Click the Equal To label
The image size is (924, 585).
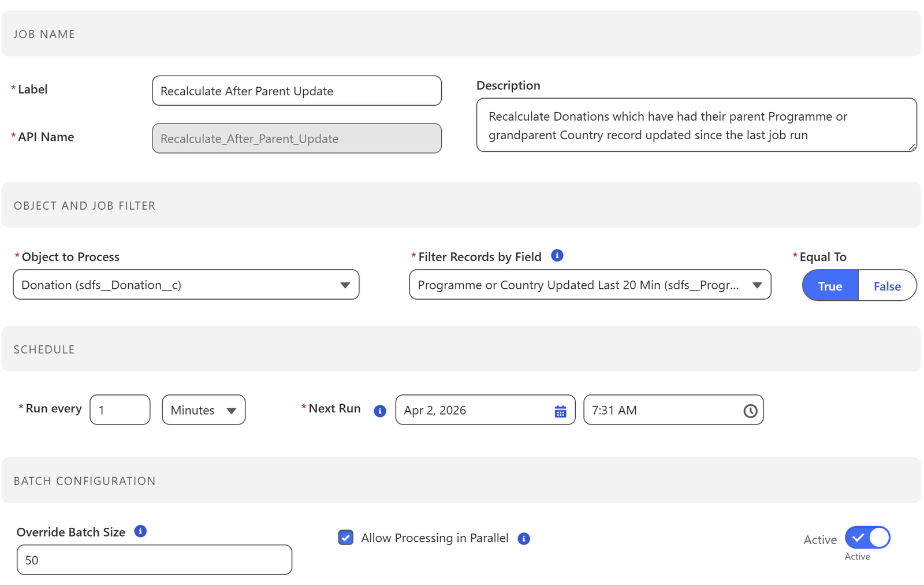[823, 257]
